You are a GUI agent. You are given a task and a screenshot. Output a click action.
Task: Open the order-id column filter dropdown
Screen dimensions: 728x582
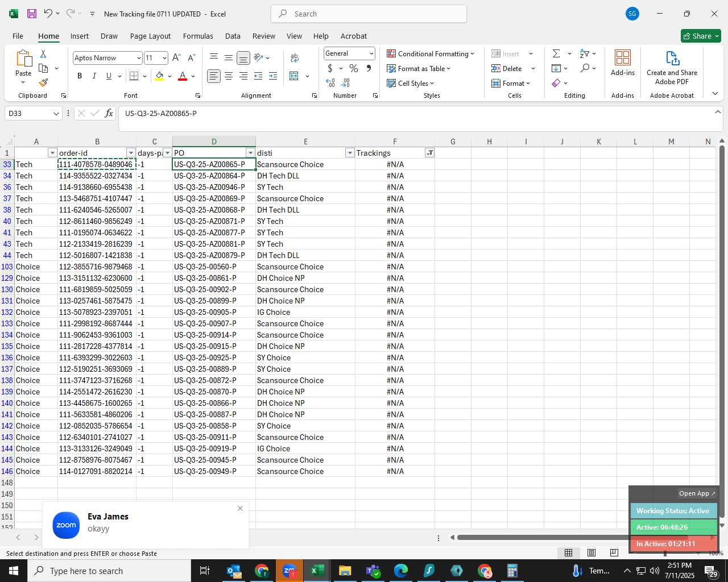[131, 153]
